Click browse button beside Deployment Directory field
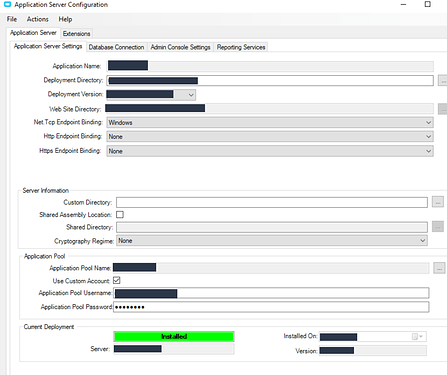 pyautogui.click(x=443, y=81)
